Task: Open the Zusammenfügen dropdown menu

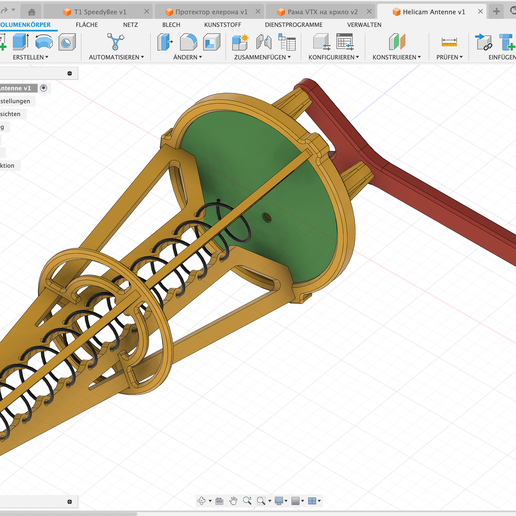Action: point(262,57)
